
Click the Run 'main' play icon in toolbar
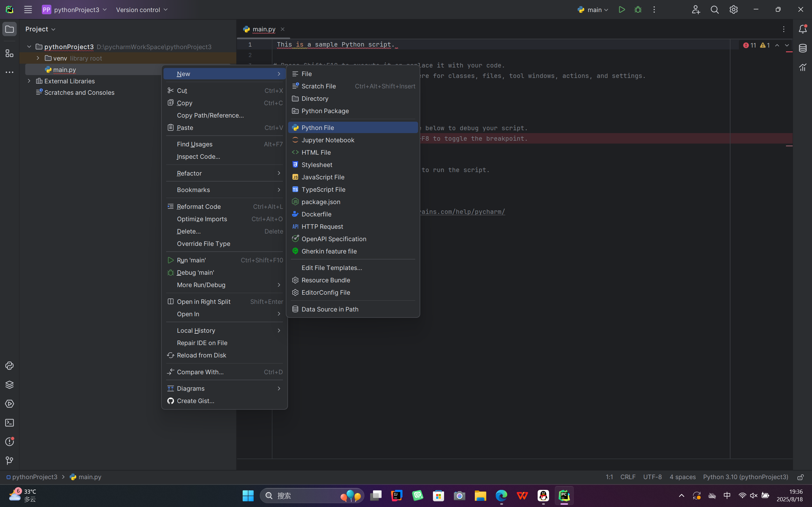(x=622, y=10)
